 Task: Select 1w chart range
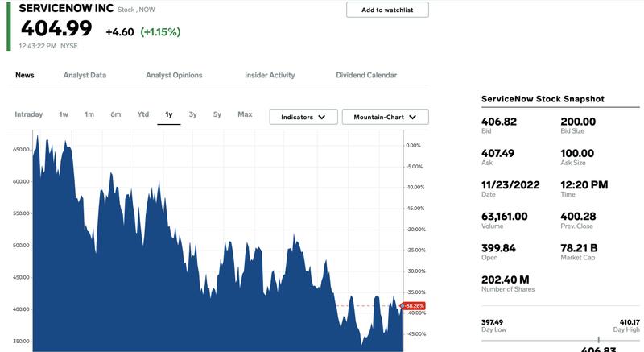point(64,114)
